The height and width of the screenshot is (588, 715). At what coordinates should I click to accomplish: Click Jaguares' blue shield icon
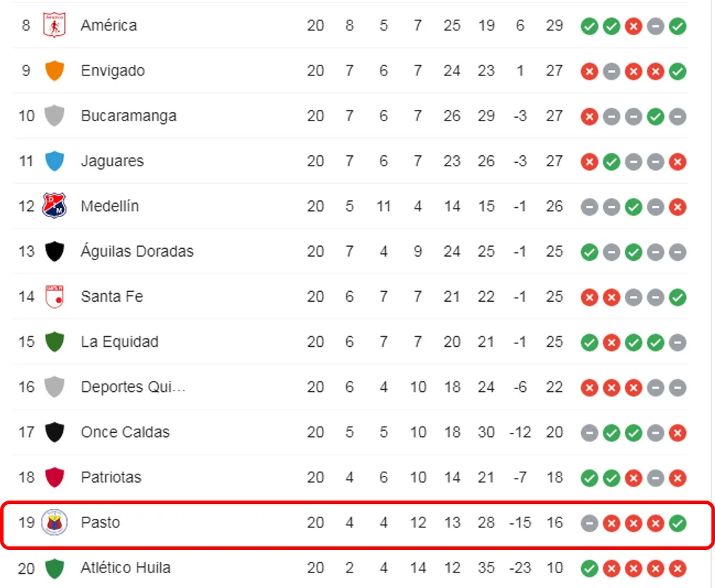click(x=54, y=161)
